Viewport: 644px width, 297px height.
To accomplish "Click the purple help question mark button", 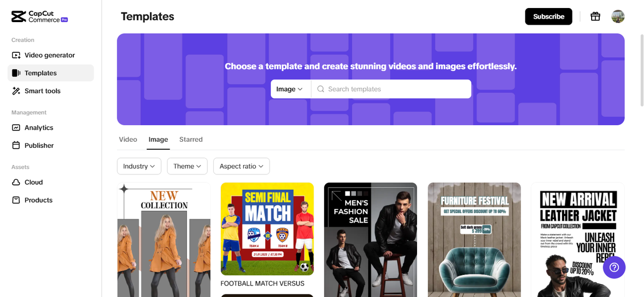I will (x=614, y=267).
